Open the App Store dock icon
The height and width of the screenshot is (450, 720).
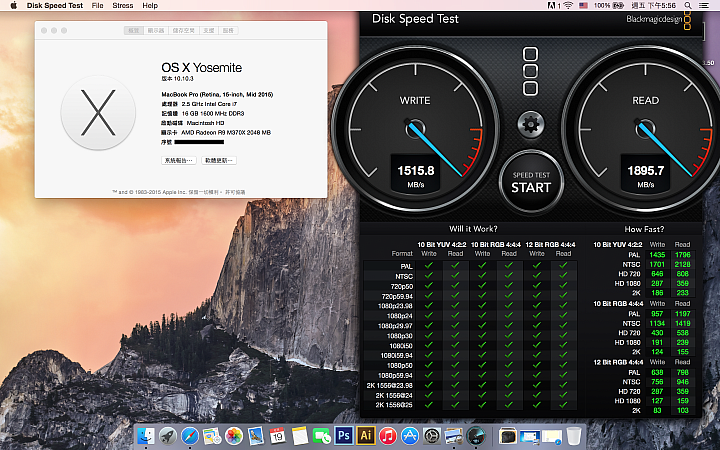[x=410, y=435]
